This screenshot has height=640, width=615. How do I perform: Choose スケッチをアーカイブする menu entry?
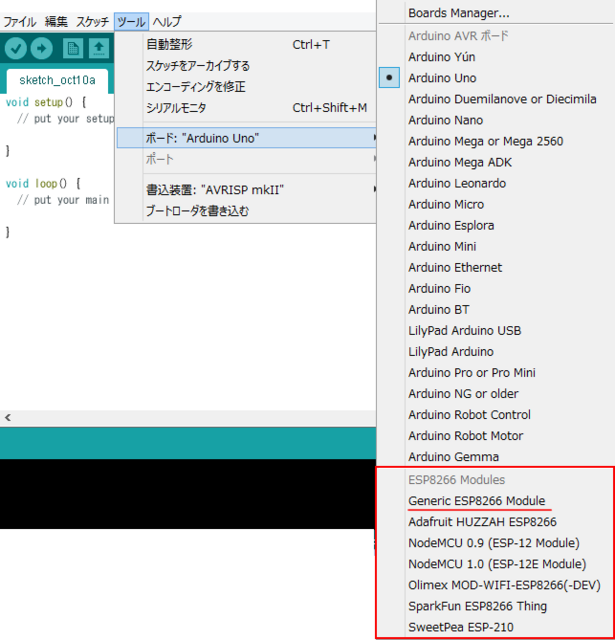(x=246, y=66)
